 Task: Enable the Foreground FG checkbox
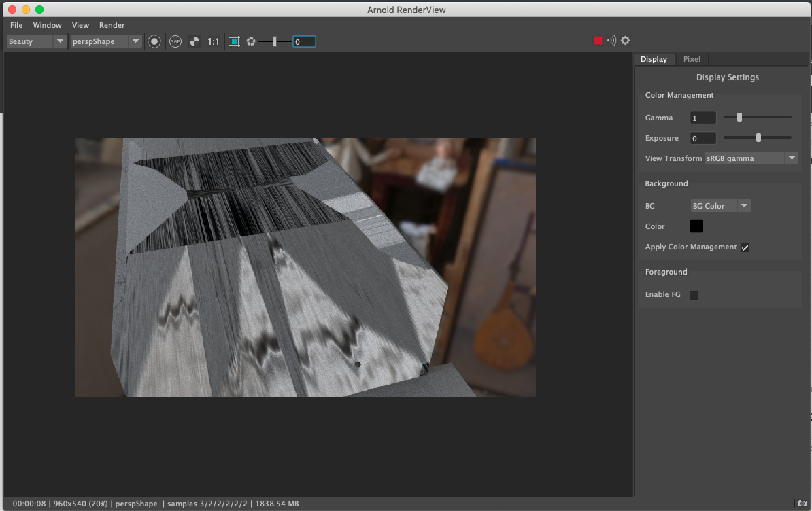click(693, 294)
